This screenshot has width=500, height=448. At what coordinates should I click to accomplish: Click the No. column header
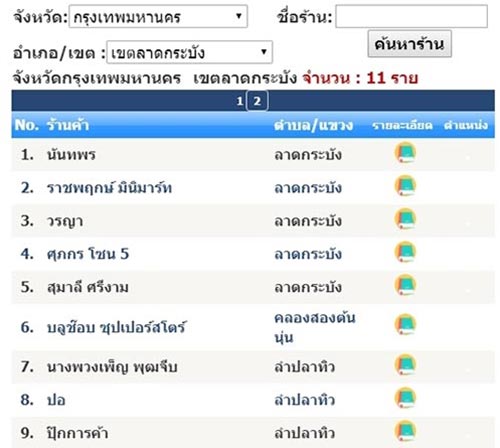pyautogui.click(x=27, y=125)
